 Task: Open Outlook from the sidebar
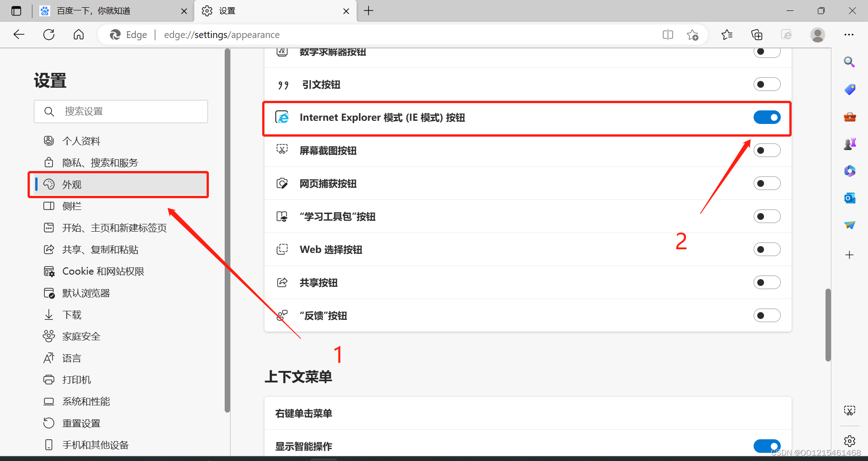[x=849, y=198]
